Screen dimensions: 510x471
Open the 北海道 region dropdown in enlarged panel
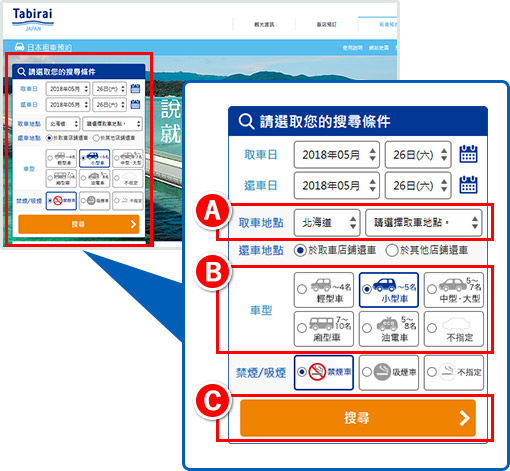click(x=327, y=223)
